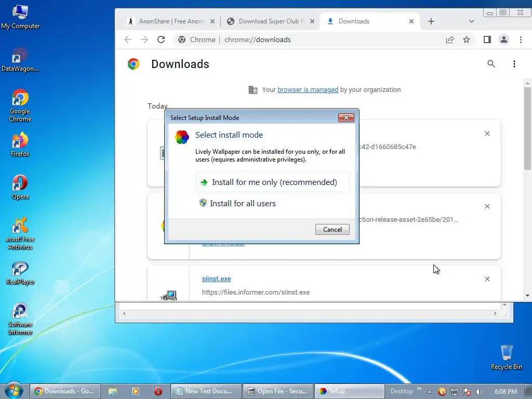
Task: Click Downloads page vertical scrollbar thumb
Action: tap(527, 128)
